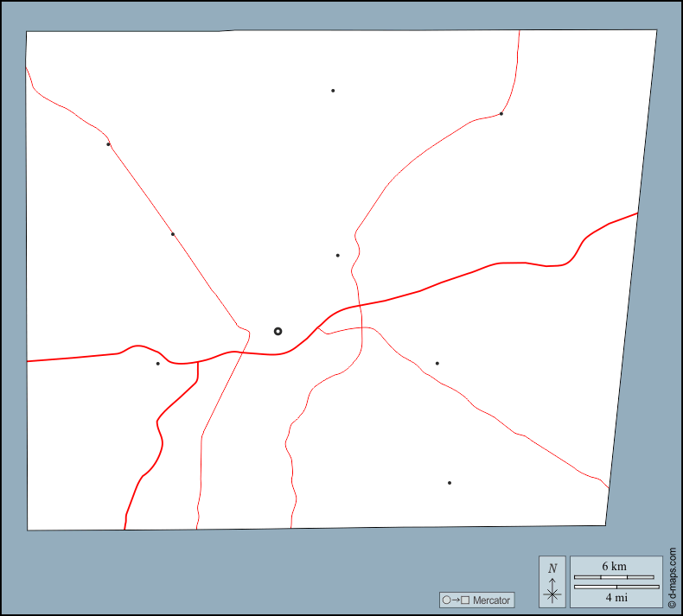Click the letter N above the compass
This screenshot has height=616, width=683.
tap(552, 568)
